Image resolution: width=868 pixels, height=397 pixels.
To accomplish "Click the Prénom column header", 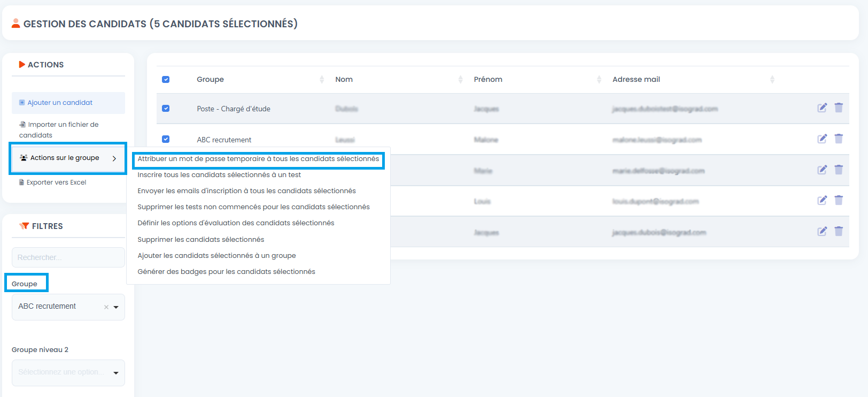I will (488, 79).
